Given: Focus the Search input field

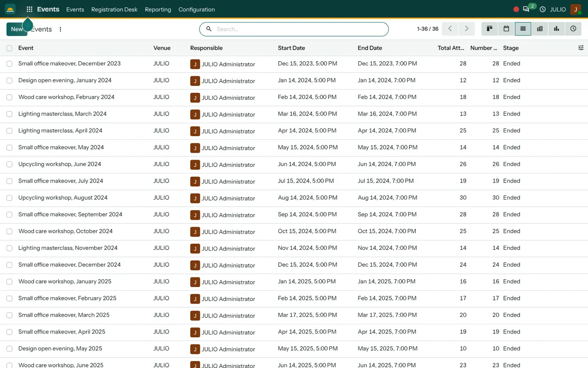Looking at the screenshot, I should pos(299,29).
